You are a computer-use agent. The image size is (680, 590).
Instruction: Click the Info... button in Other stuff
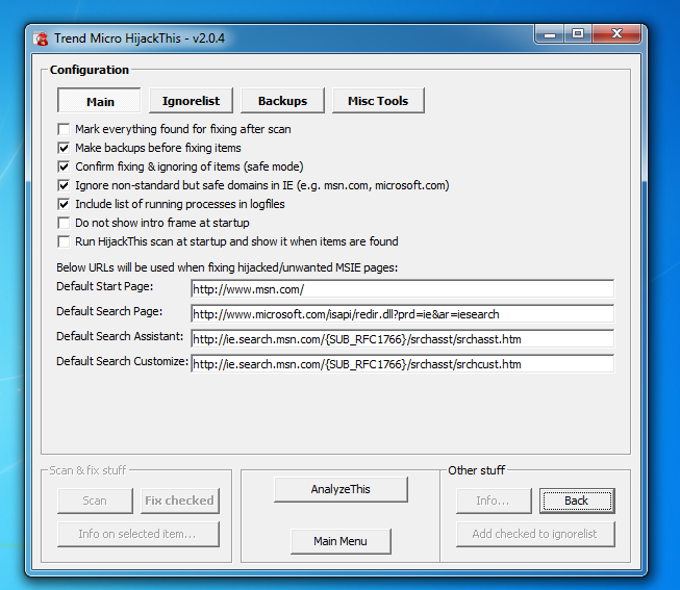(x=494, y=501)
